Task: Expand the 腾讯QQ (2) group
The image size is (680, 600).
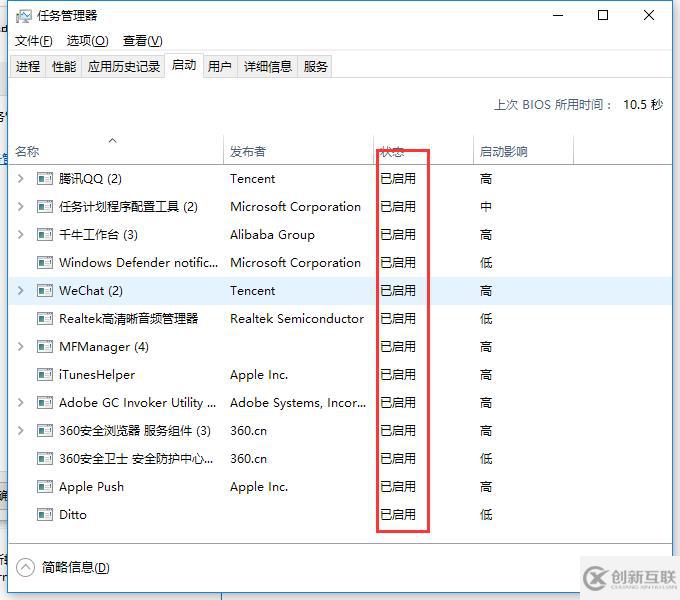Action: [21, 179]
